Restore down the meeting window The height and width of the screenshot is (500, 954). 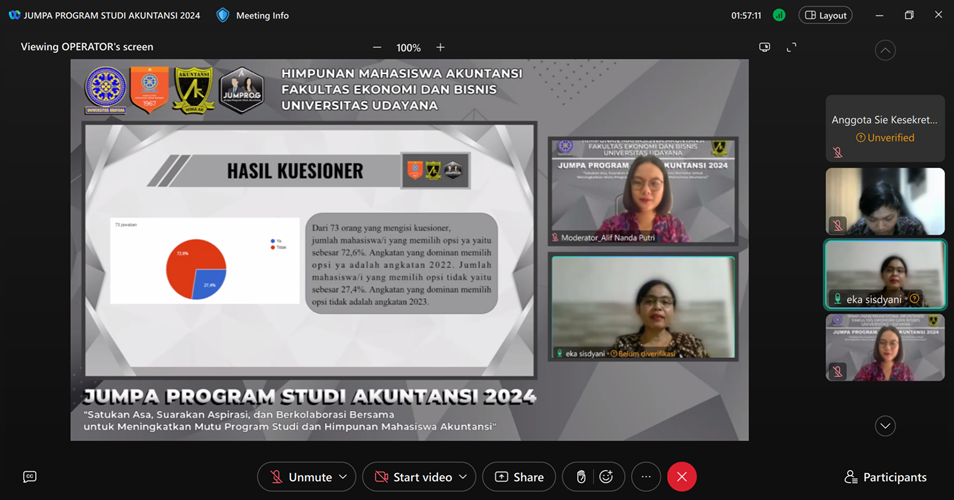point(909,15)
